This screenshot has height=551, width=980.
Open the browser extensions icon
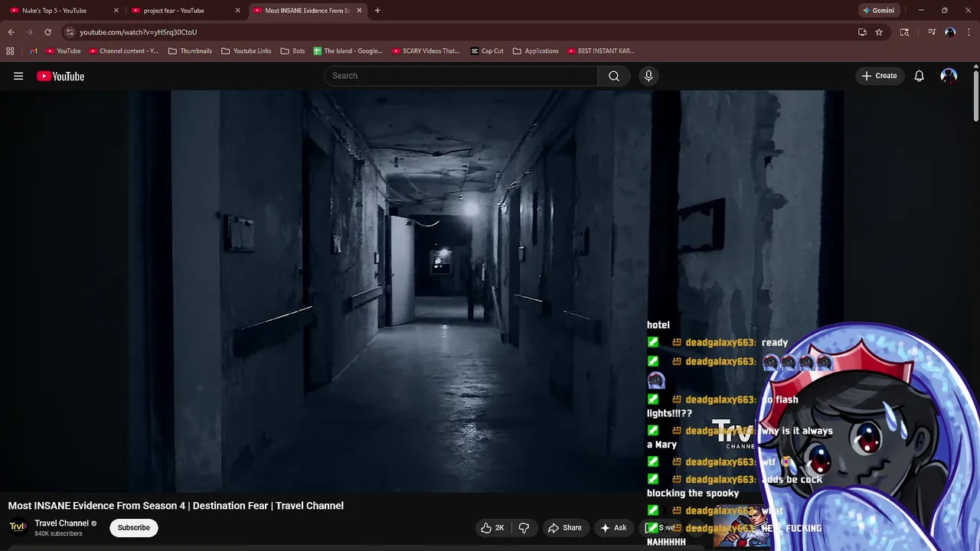[904, 32]
